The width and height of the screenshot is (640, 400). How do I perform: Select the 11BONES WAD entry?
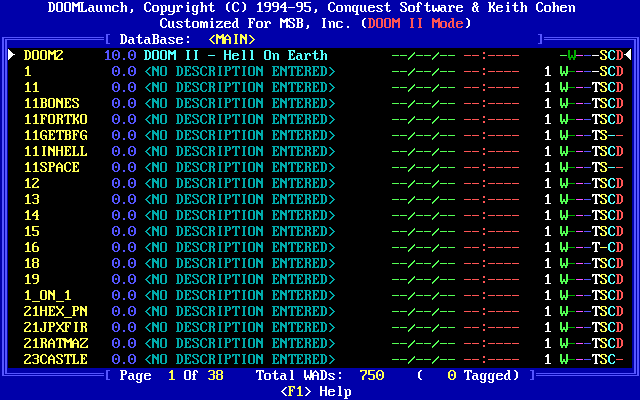[x=320, y=103]
